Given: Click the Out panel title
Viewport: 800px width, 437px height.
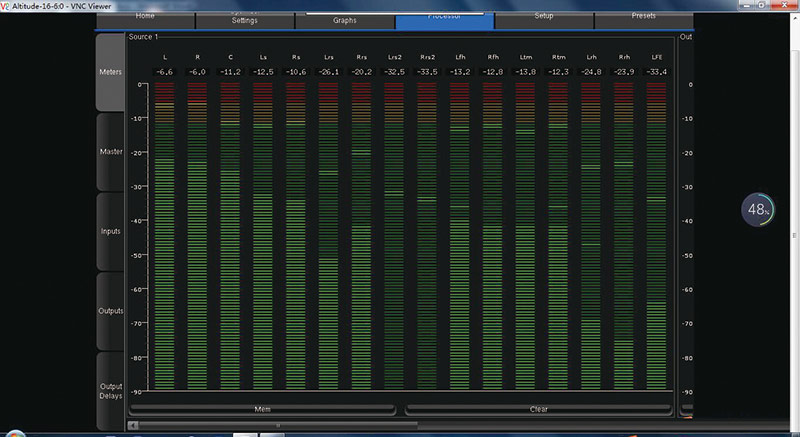Looking at the screenshot, I should 686,37.
